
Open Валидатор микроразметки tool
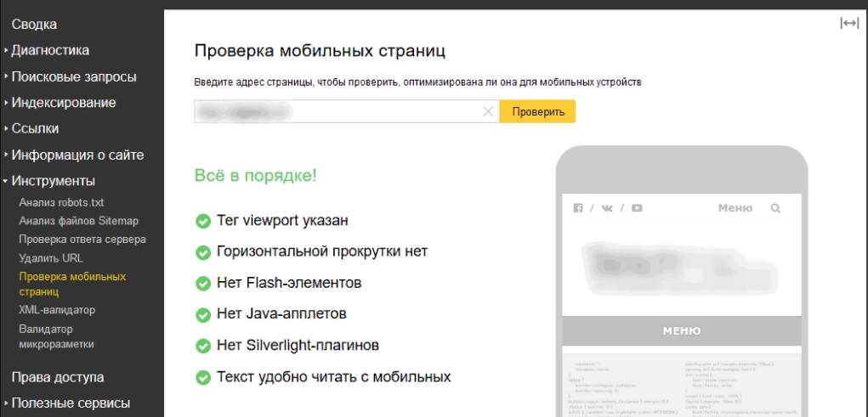pos(56,337)
